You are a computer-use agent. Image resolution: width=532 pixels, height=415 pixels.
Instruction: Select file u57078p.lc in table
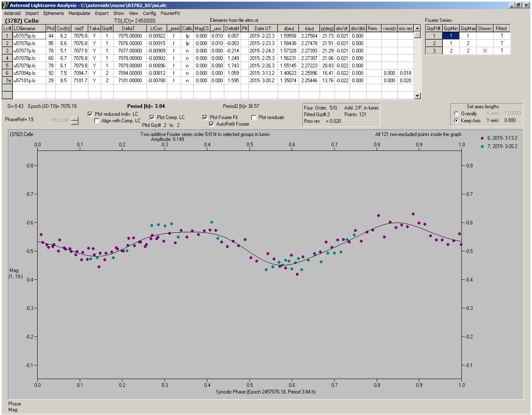click(29, 58)
